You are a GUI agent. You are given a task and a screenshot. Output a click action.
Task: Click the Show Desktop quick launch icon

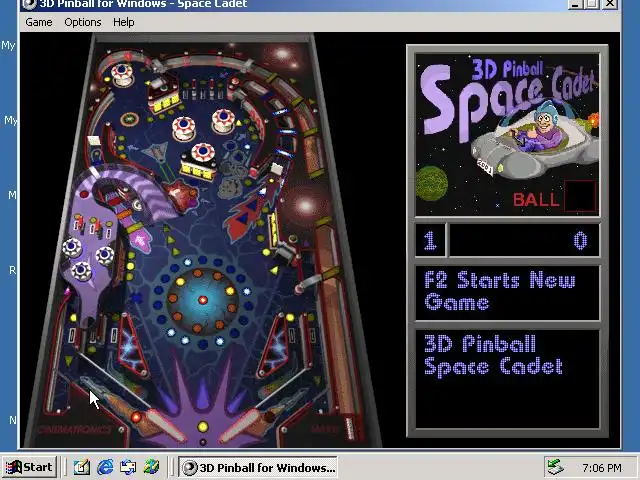click(x=82, y=467)
